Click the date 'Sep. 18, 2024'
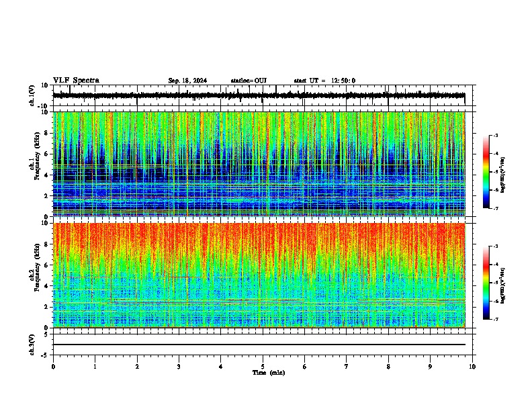532x411 pixels. click(187, 81)
